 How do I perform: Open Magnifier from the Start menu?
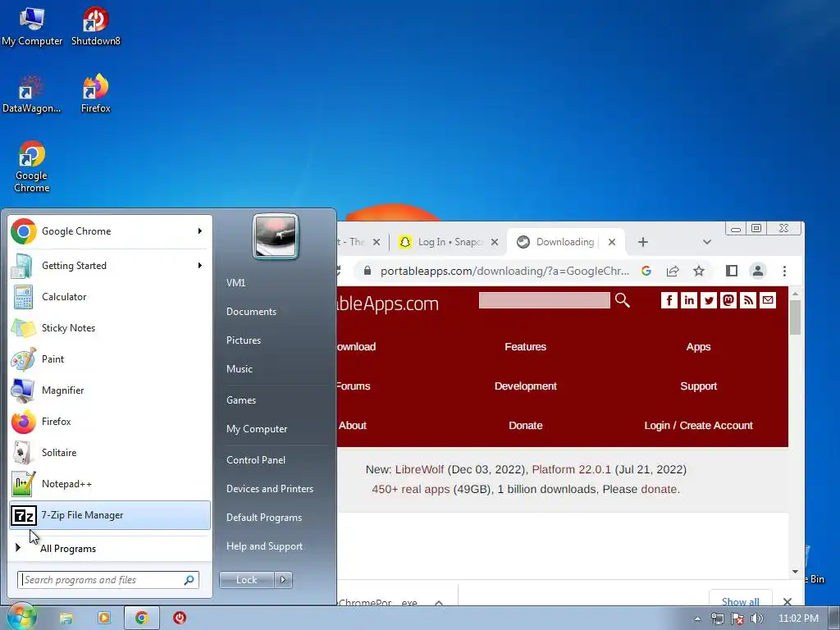click(110, 390)
